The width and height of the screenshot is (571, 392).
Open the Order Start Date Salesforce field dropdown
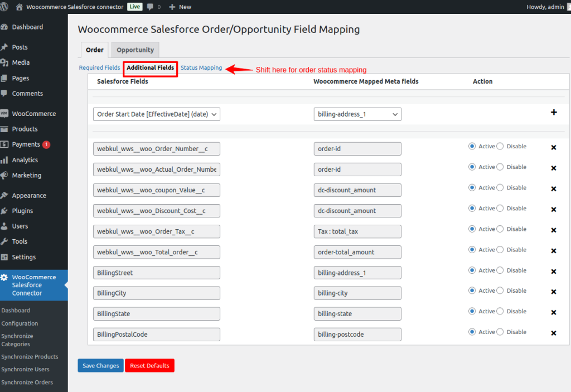(x=157, y=114)
